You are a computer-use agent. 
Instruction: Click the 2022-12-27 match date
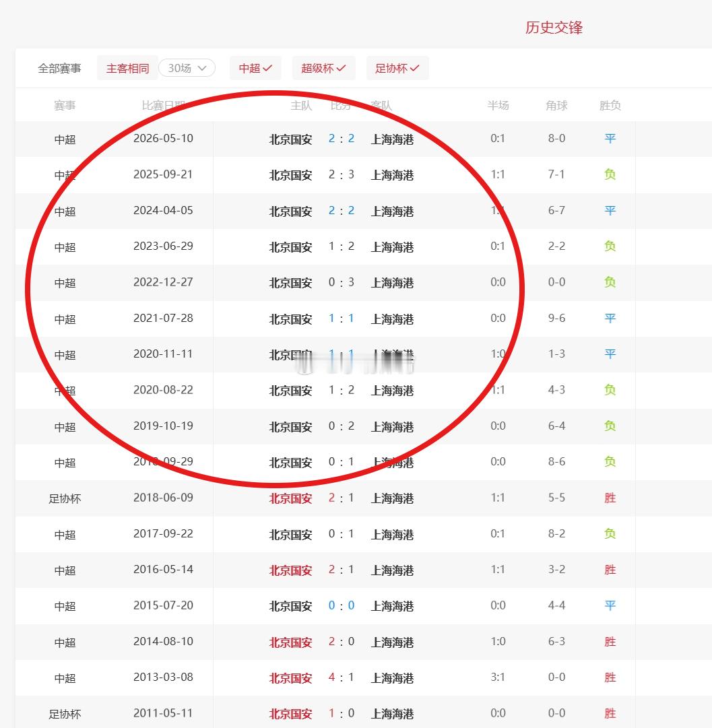click(x=163, y=282)
